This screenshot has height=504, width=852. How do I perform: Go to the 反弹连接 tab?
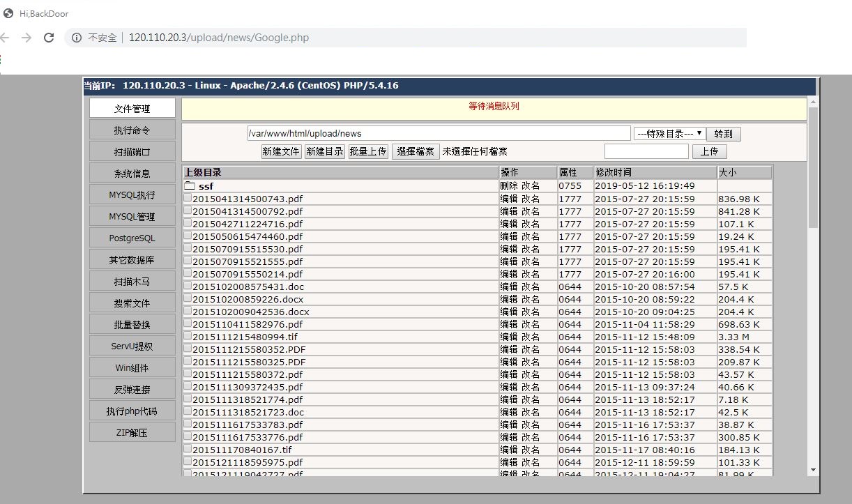[x=132, y=390]
